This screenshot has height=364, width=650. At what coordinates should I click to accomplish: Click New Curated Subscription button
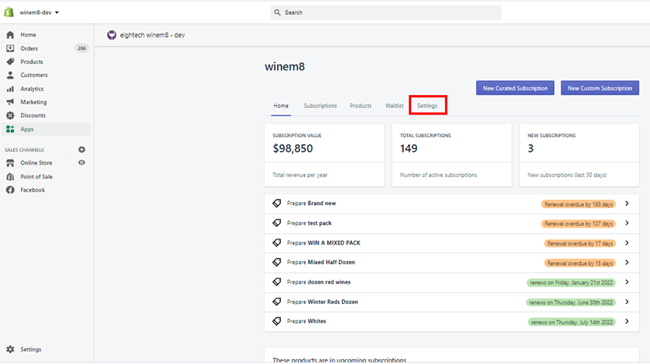pyautogui.click(x=515, y=88)
